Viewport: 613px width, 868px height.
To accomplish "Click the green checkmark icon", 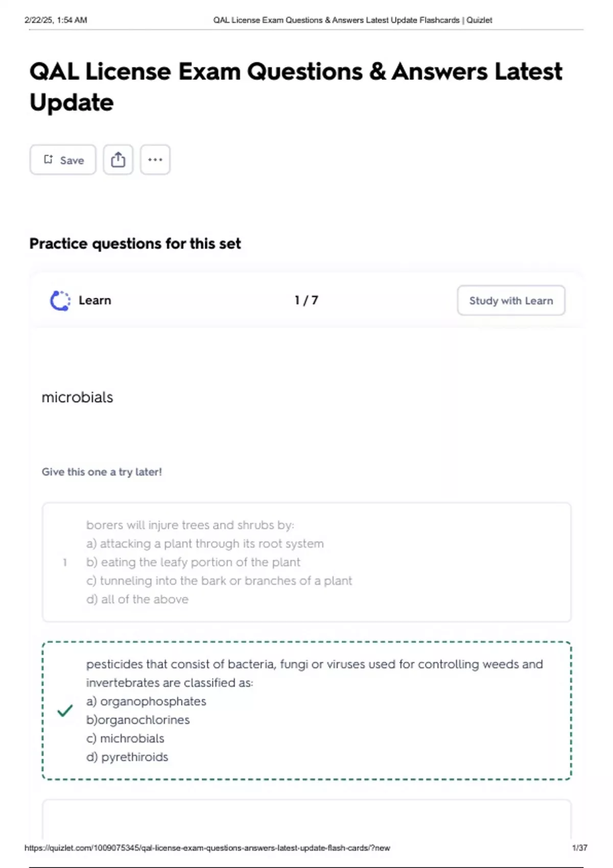I will point(65,710).
